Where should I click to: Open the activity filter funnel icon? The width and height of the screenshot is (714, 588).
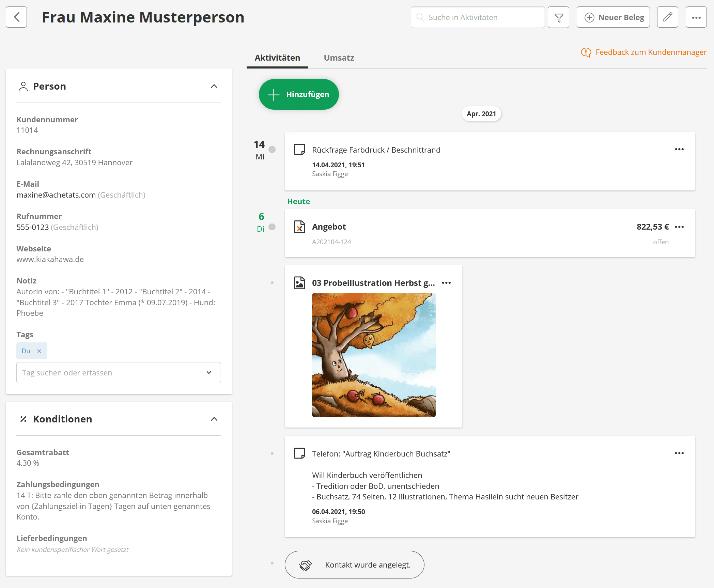[558, 17]
